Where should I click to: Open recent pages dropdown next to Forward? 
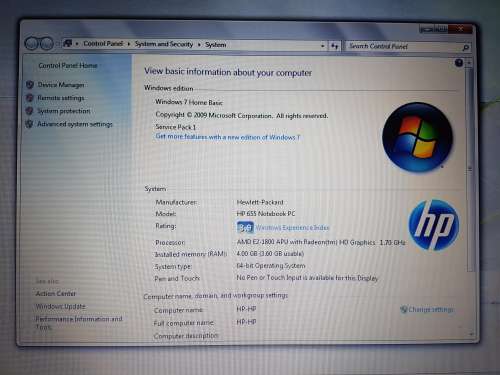[x=57, y=44]
